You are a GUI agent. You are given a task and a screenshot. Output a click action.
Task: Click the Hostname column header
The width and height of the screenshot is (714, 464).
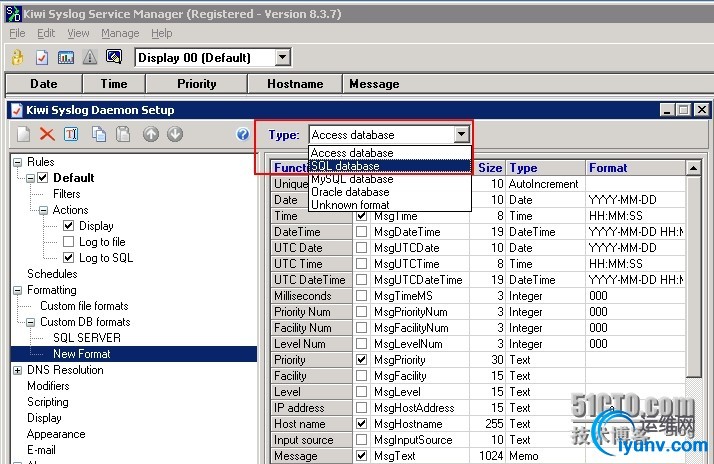(295, 84)
